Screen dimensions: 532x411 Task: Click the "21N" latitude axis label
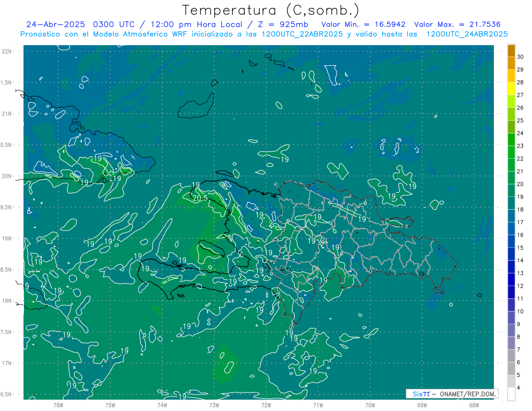point(7,114)
